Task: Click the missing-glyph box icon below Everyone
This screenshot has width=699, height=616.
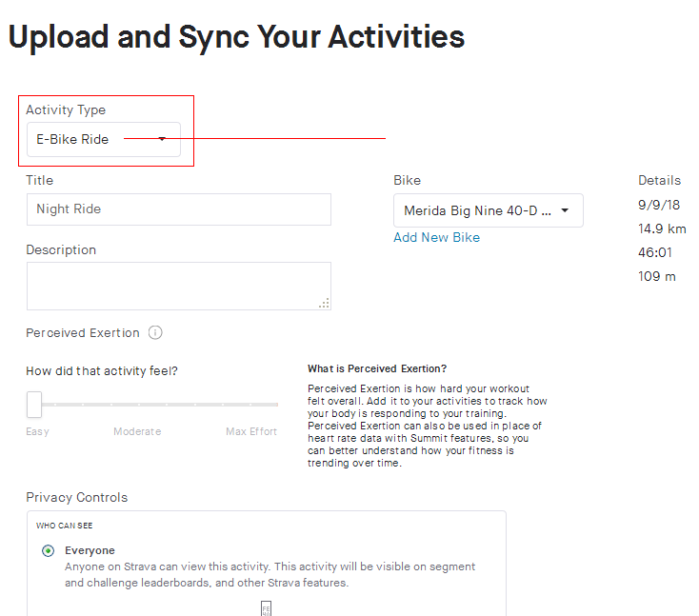Action: tap(266, 608)
